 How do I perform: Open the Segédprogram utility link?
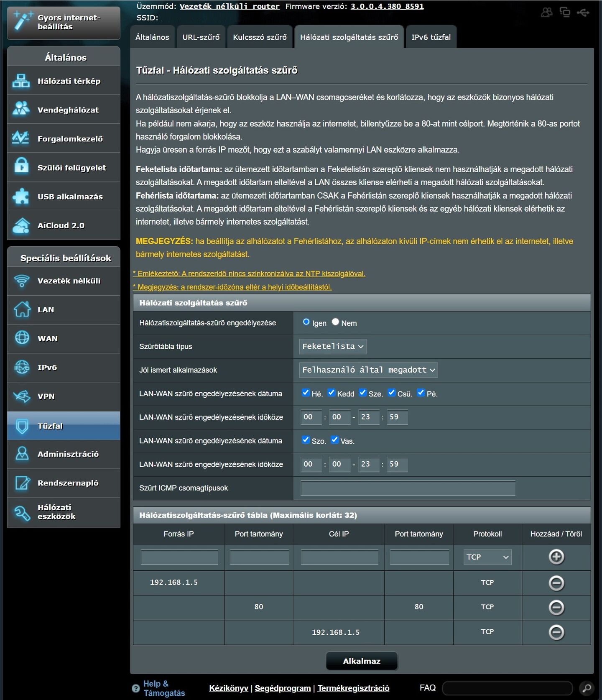coord(283,688)
